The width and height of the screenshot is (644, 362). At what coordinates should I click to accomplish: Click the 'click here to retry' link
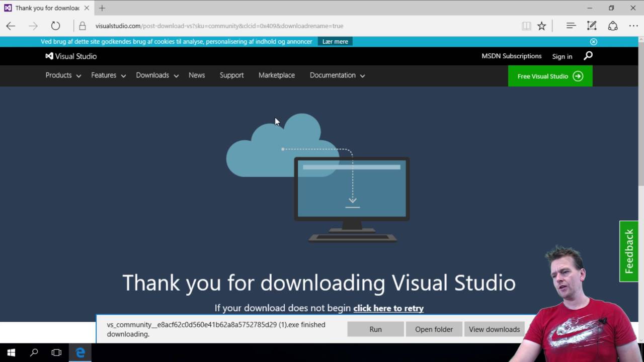click(388, 308)
